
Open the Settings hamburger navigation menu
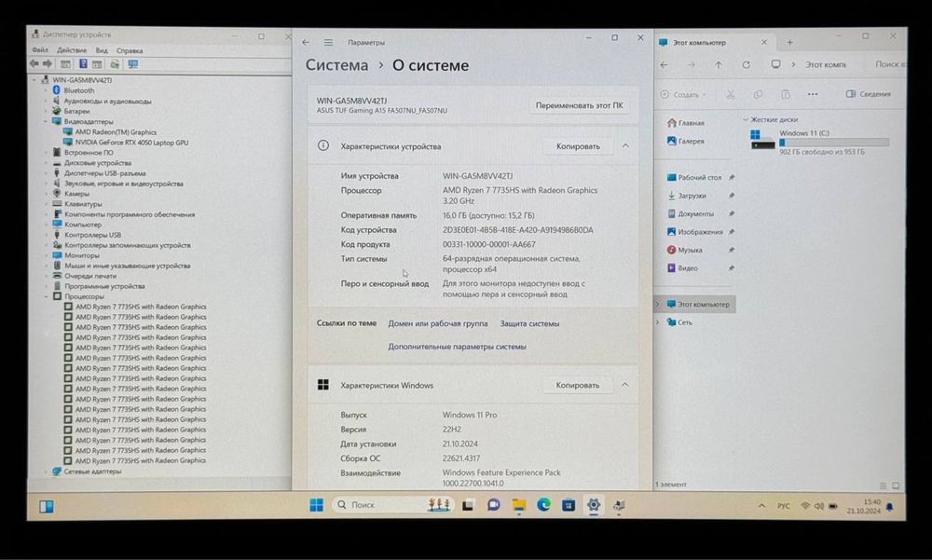pyautogui.click(x=328, y=43)
